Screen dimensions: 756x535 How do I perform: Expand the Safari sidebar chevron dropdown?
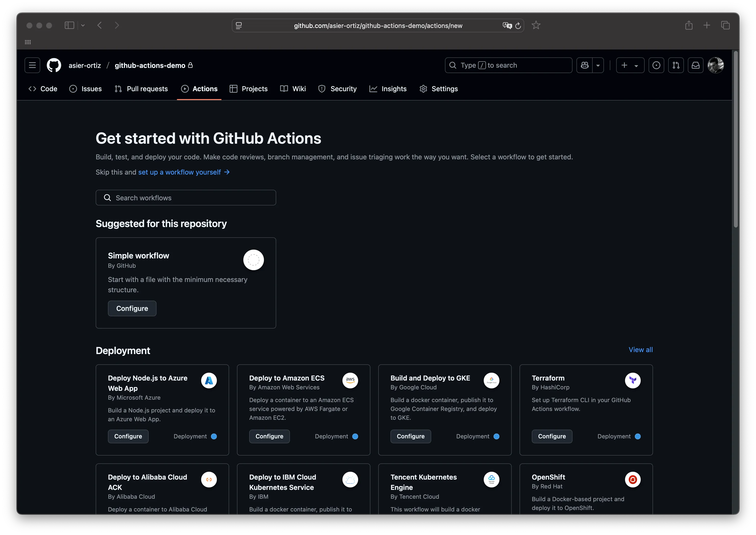83,25
